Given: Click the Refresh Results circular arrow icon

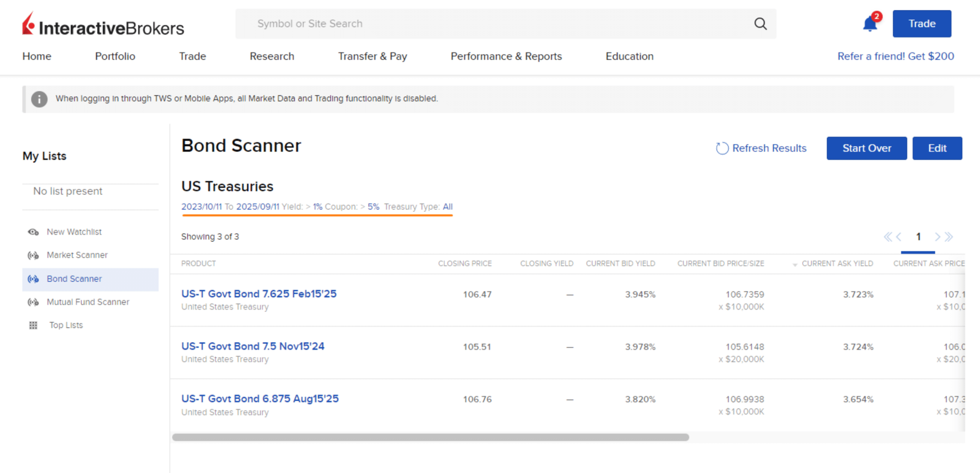Looking at the screenshot, I should click(x=722, y=148).
